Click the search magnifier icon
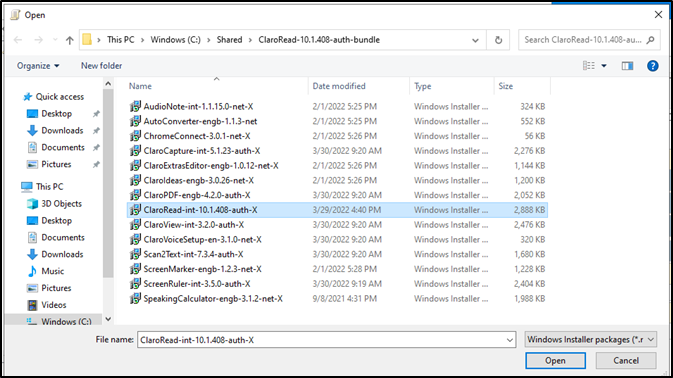The width and height of the screenshot is (673, 378). [x=651, y=40]
